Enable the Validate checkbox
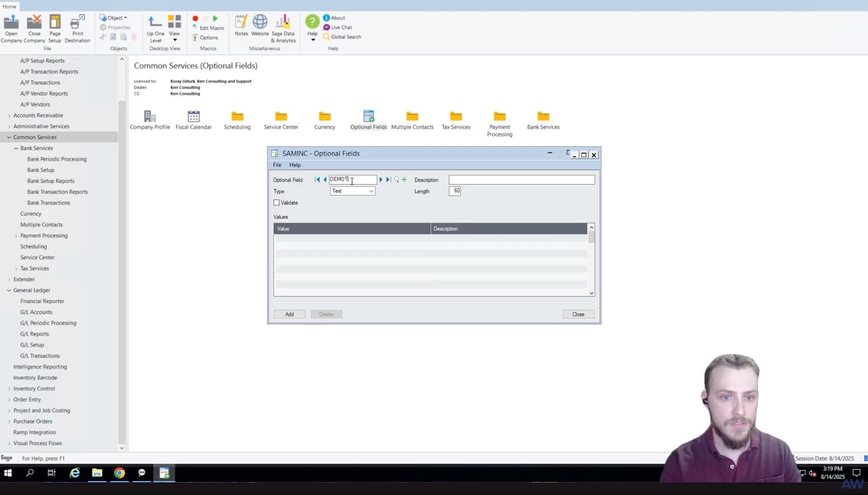 point(277,203)
